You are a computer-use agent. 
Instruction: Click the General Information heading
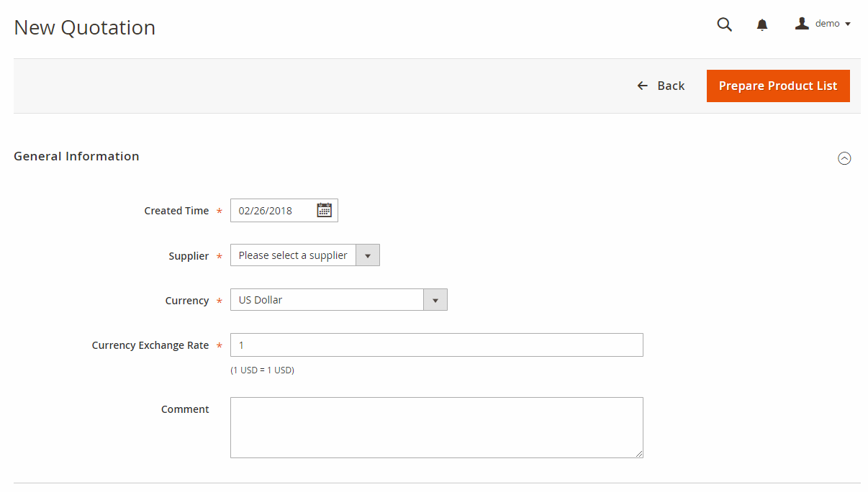pyautogui.click(x=76, y=156)
